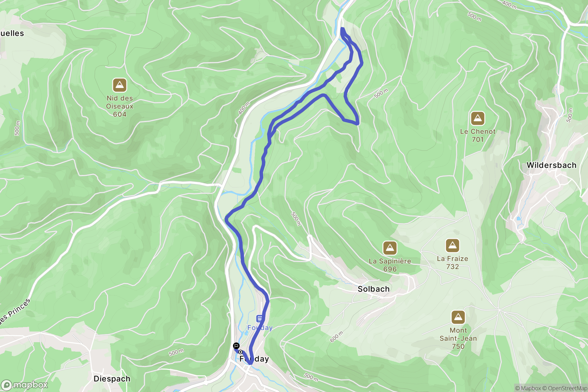The image size is (588, 392).
Task: Click the Nid des Oiseaux 604 label
Action: pyautogui.click(x=120, y=106)
